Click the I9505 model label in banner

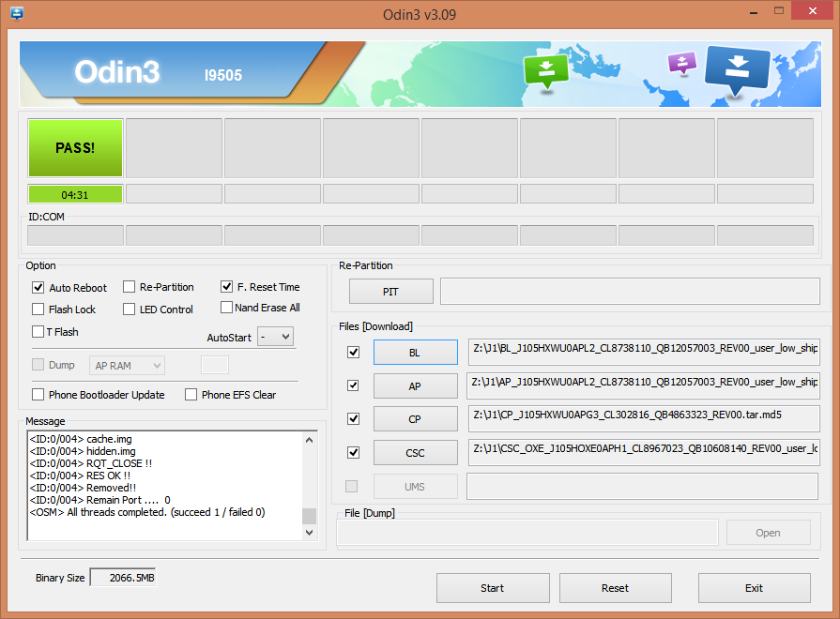point(223,76)
